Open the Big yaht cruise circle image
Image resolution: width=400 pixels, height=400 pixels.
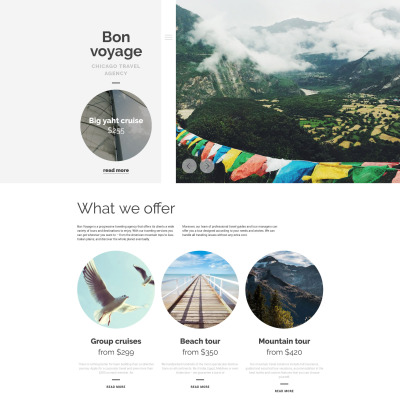coord(116,125)
